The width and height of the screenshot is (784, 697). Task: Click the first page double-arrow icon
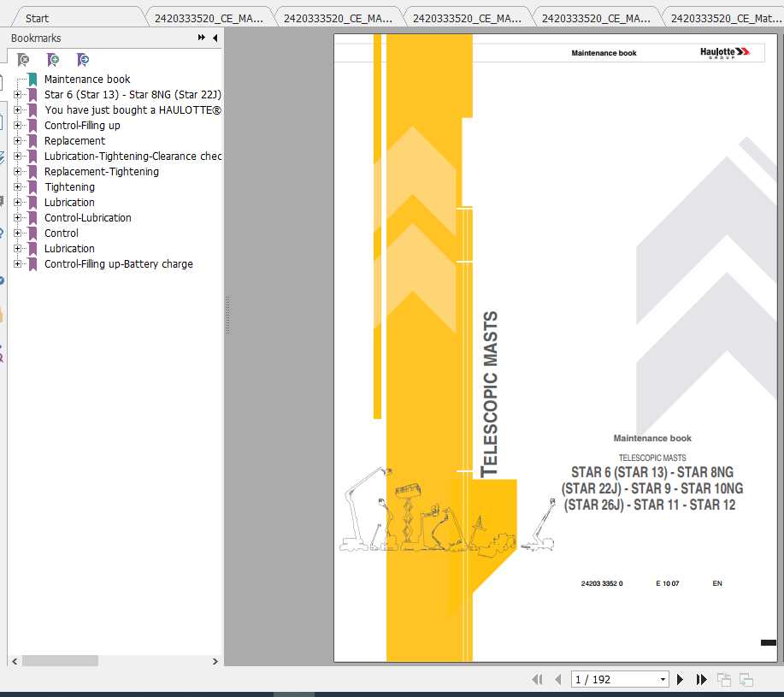[x=538, y=679]
